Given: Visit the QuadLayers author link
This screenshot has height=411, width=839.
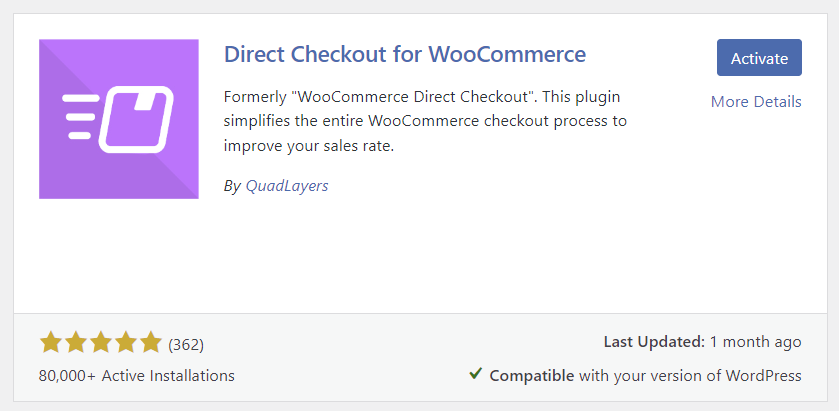Looking at the screenshot, I should coord(287,186).
